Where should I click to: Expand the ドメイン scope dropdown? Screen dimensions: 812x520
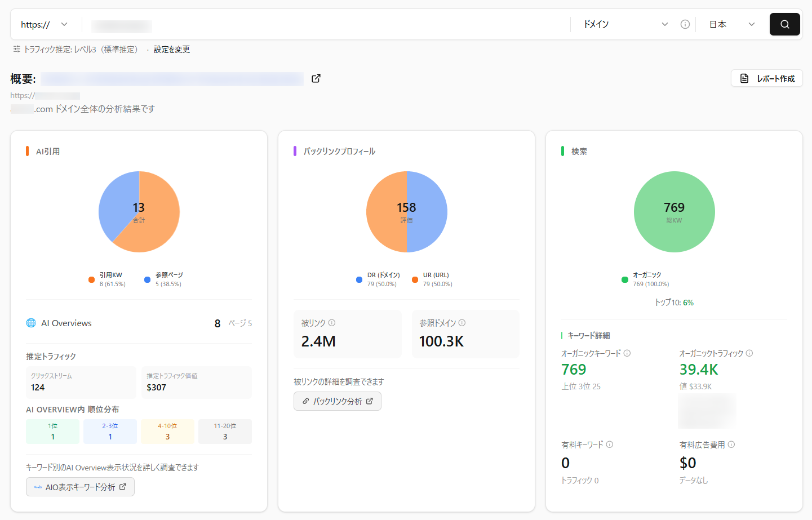pos(625,24)
